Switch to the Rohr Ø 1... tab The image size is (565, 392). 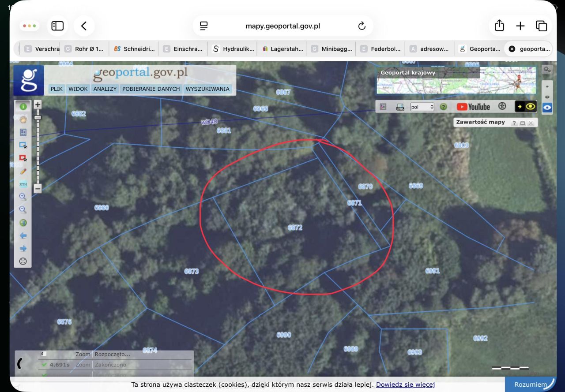(x=84, y=49)
